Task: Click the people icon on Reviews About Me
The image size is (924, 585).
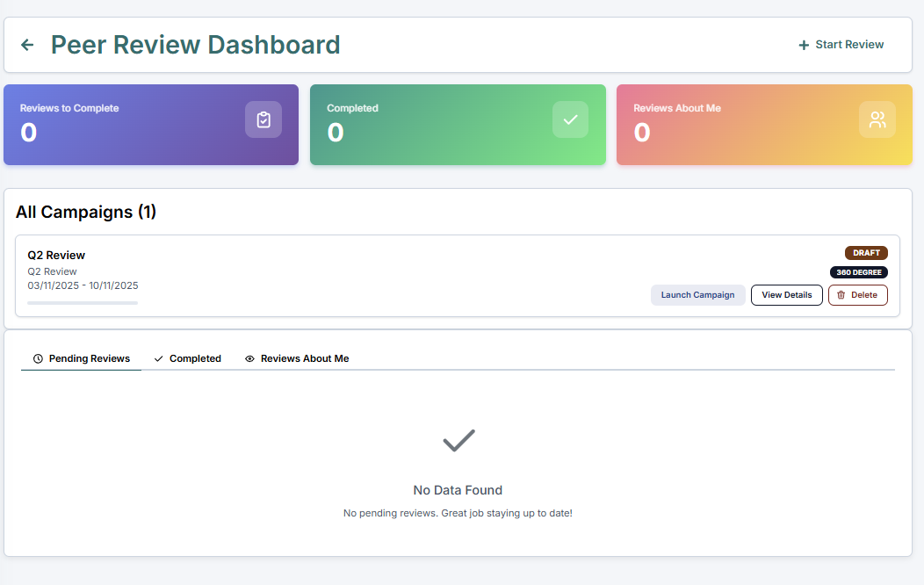Action: (877, 119)
